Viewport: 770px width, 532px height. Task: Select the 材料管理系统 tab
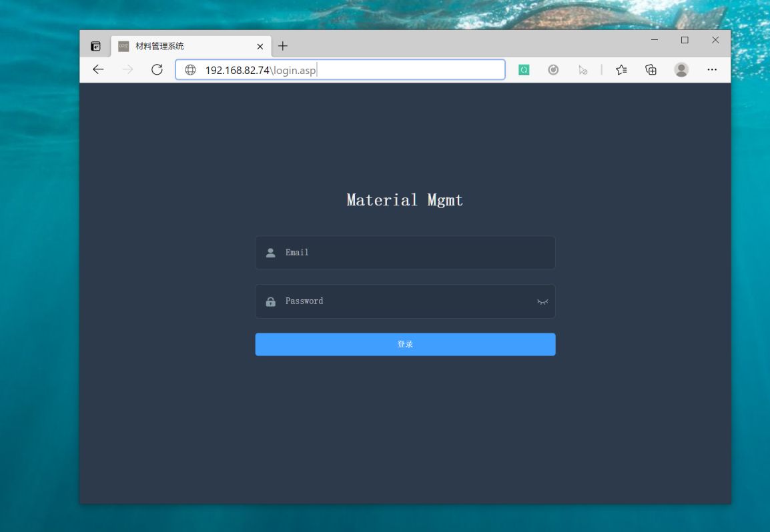pyautogui.click(x=191, y=46)
